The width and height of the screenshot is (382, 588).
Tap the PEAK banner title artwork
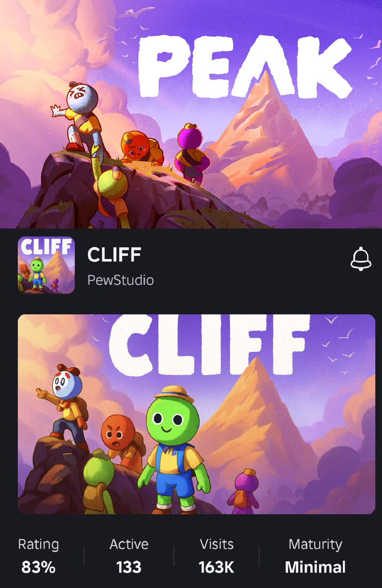[245, 66]
